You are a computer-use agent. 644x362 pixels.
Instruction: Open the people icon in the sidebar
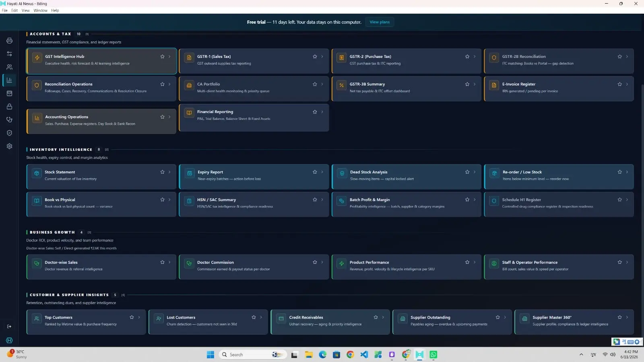pyautogui.click(x=9, y=67)
